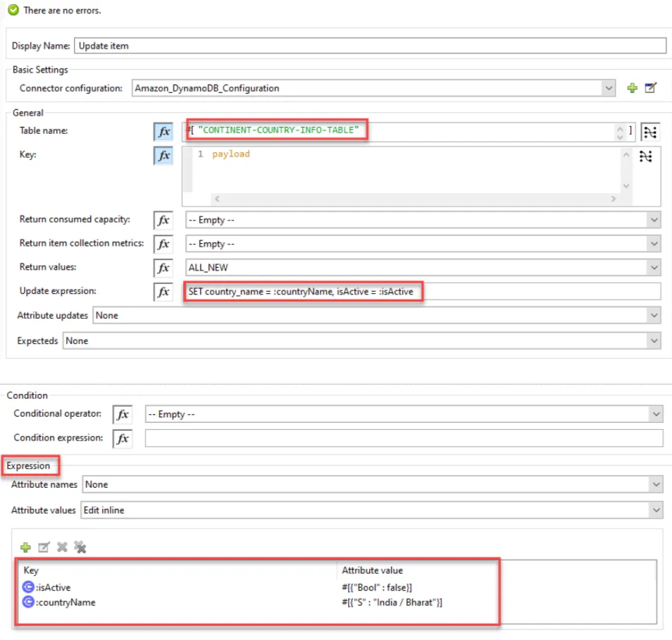Click the Table name stepper down arrow
The height and width of the screenshot is (640, 672).
click(620, 137)
